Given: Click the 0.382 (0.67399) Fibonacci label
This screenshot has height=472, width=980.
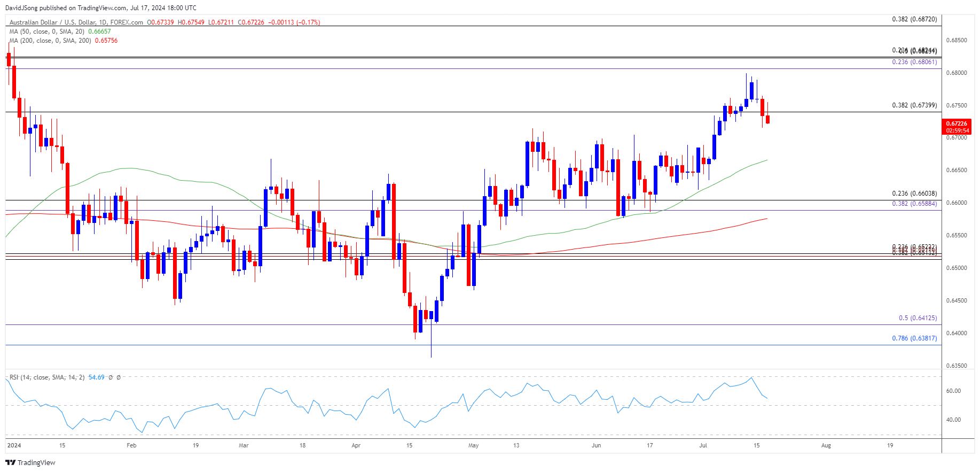Looking at the screenshot, I should 914,105.
